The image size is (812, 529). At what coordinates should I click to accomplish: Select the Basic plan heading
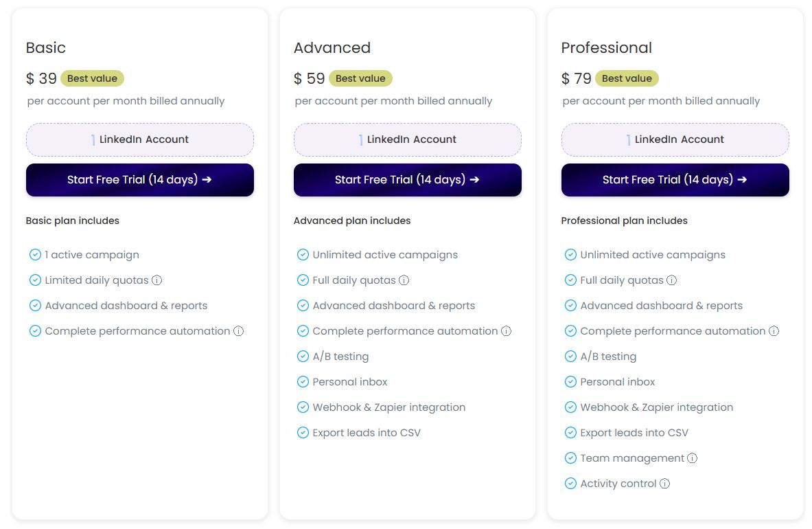click(x=45, y=47)
